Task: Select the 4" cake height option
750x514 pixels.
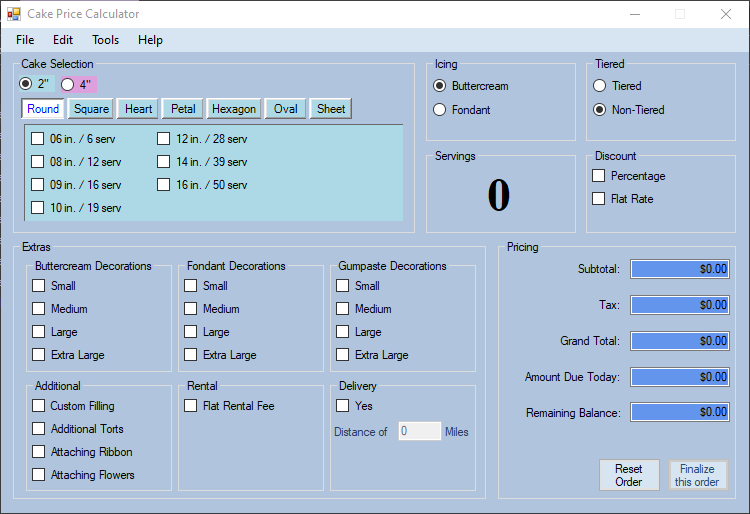Action: [68, 85]
